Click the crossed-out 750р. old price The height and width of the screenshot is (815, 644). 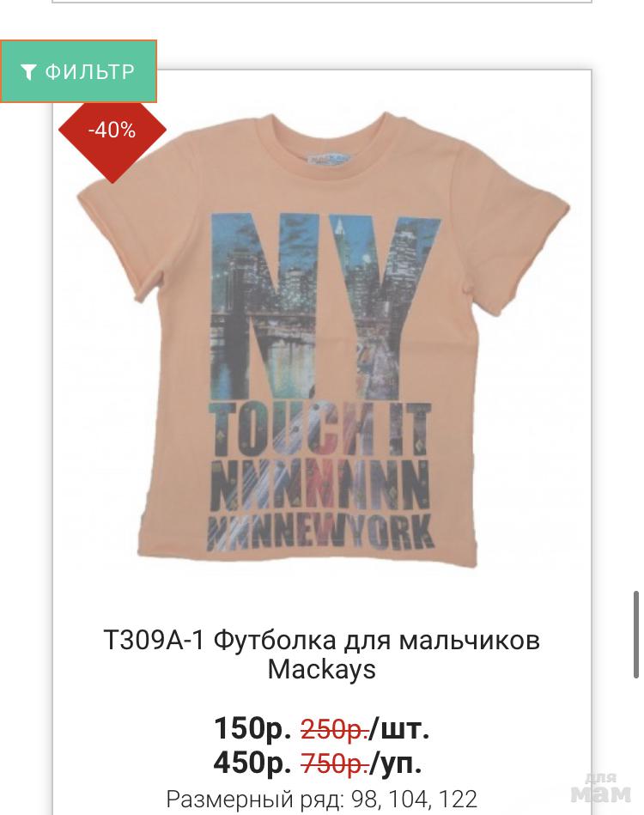[x=335, y=763]
